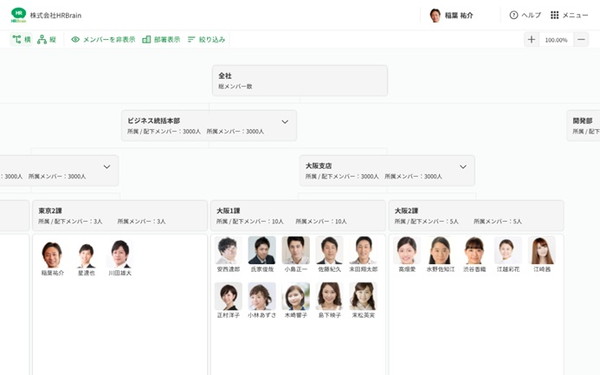Image resolution: width=600 pixels, height=375 pixels.
Task: Open member 稲葉祐介 in 東京2課
Action: [x=52, y=254]
